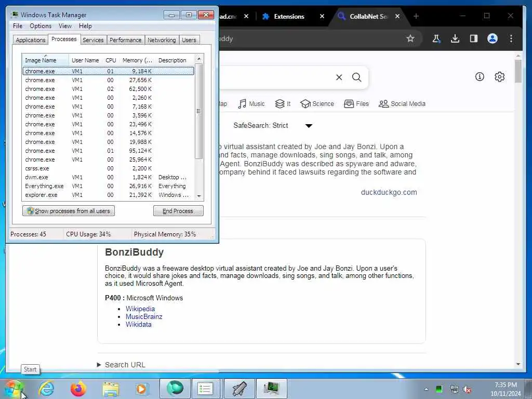Open Task Manager Help menu
This screenshot has width=532, height=399.
pos(85,26)
